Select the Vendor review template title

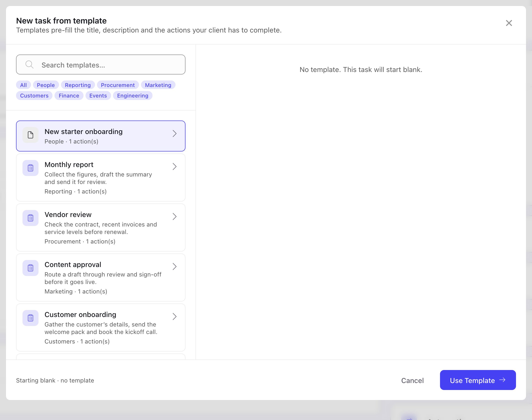pos(68,214)
